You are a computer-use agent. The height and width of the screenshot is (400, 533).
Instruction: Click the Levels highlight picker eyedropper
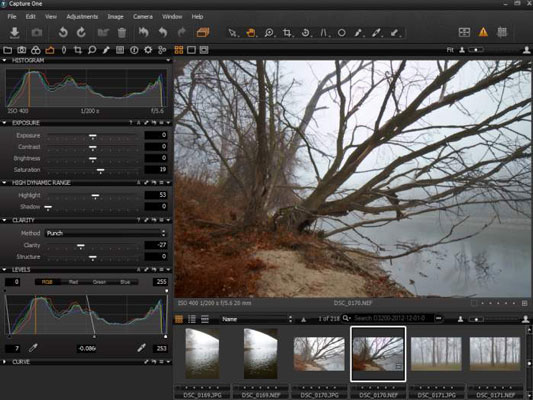point(141,348)
